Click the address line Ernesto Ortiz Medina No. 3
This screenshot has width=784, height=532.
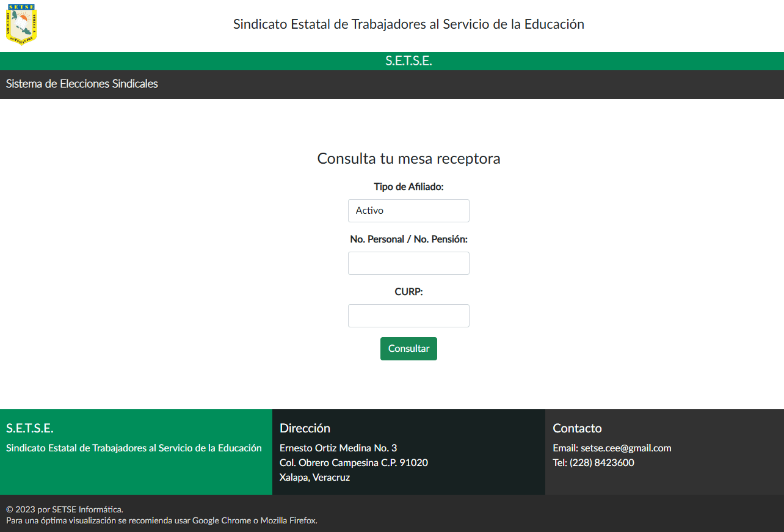coord(338,448)
